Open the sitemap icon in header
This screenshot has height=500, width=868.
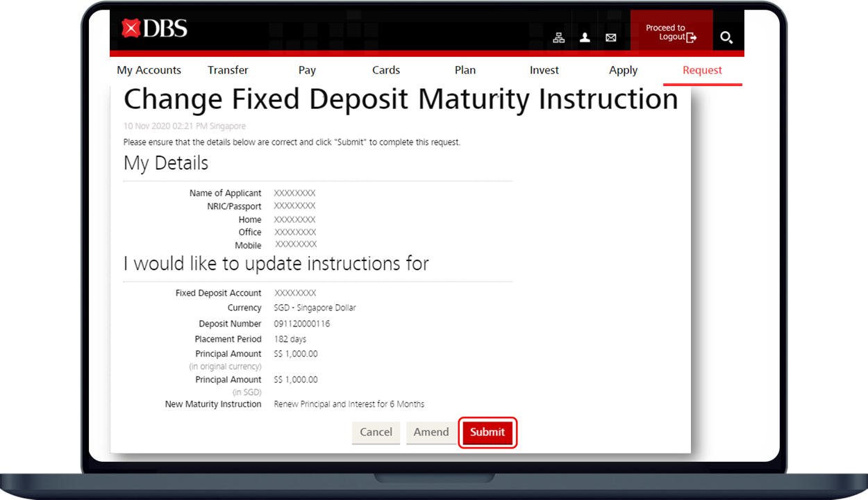coord(558,37)
